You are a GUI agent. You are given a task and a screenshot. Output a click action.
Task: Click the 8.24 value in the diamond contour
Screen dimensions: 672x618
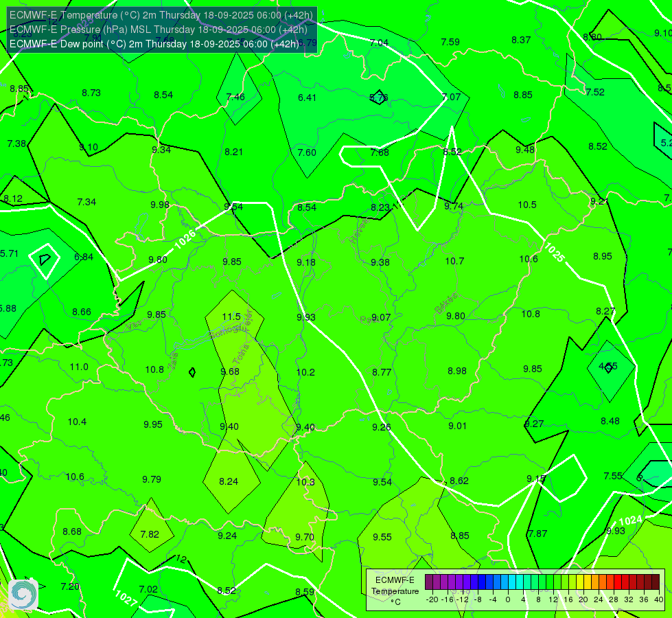[229, 481]
